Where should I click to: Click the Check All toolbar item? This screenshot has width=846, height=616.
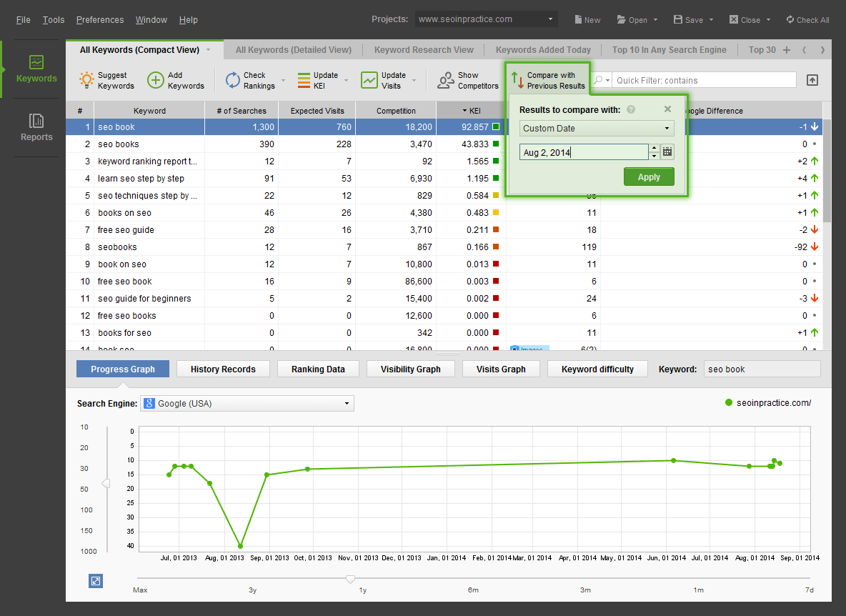(807, 20)
